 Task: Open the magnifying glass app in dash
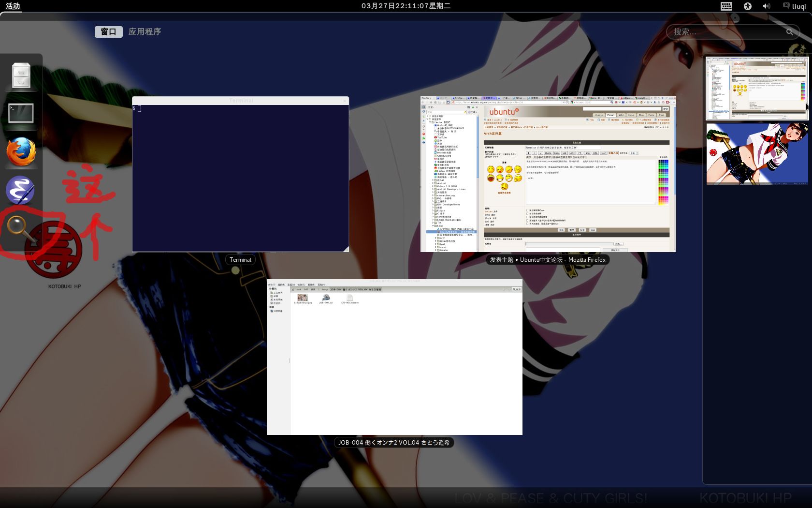point(20,228)
